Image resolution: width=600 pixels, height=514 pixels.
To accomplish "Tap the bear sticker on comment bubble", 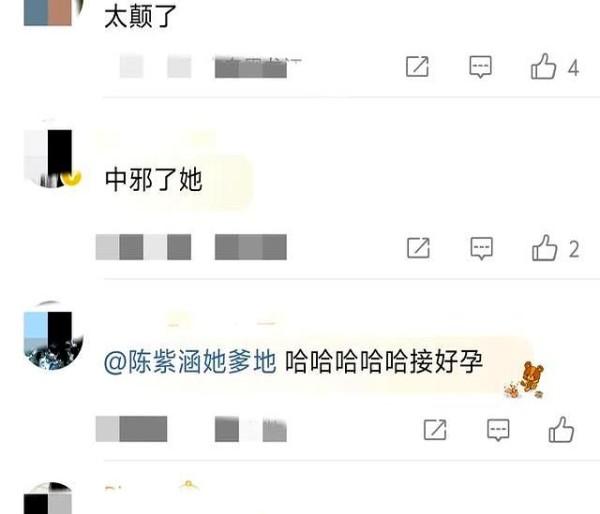I will (x=526, y=380).
